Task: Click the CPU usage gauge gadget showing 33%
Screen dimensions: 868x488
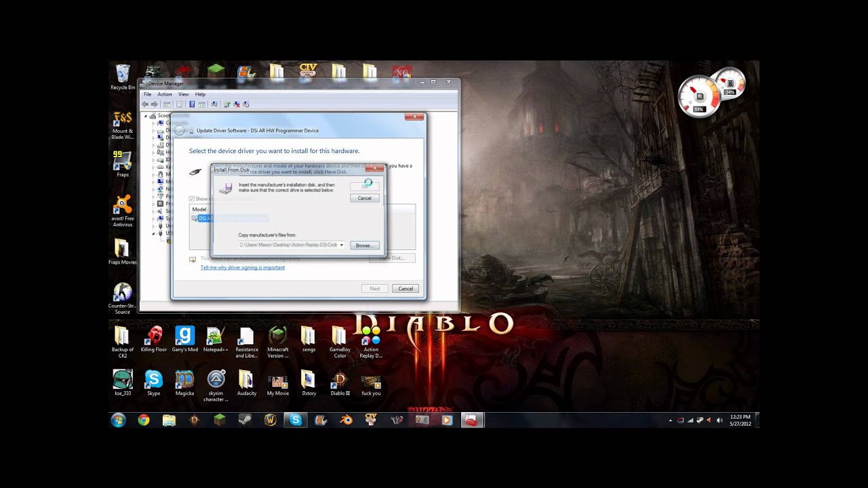Action: click(x=699, y=96)
